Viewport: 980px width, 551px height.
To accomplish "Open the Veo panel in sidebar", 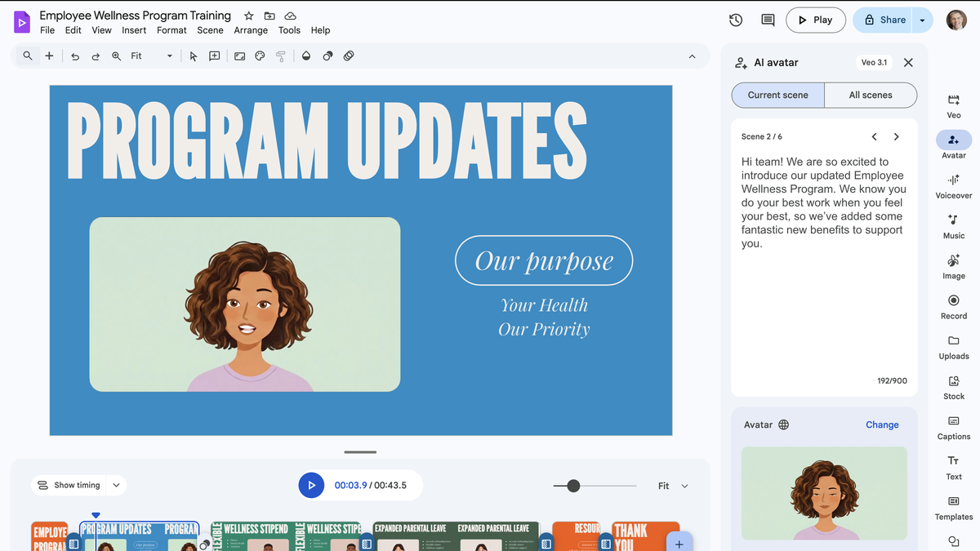I will [x=953, y=105].
